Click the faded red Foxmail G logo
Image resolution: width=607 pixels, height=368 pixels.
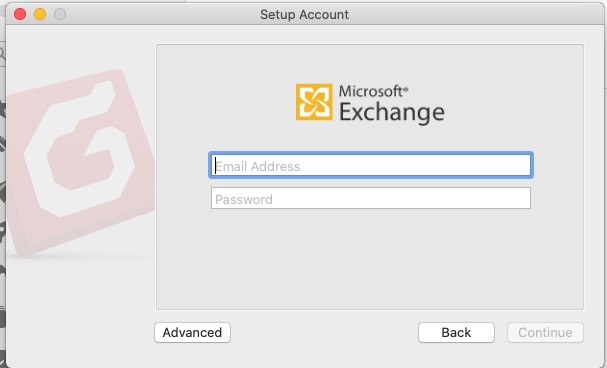click(81, 161)
